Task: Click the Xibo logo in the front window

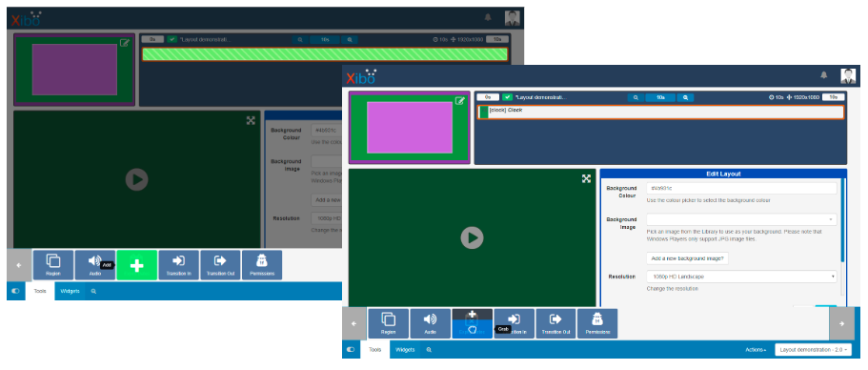Action: [x=361, y=76]
